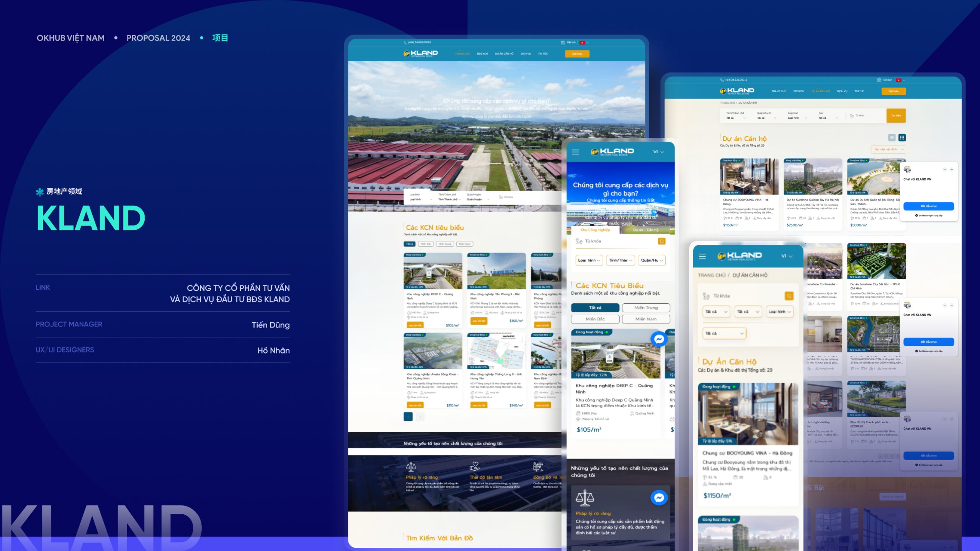Screen dimensions: 980x551
Task: Open the hamburger menu in the mobile homepage mockup
Action: coord(575,152)
